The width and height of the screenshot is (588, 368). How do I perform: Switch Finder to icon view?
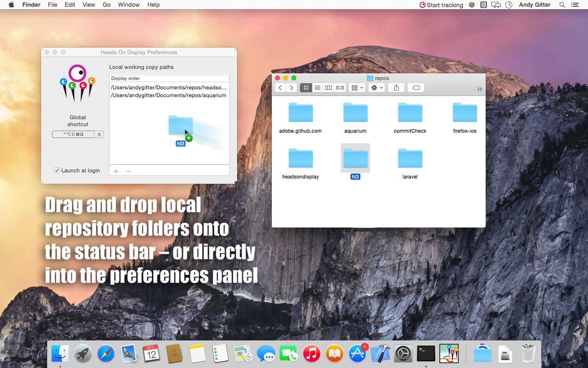(x=305, y=87)
